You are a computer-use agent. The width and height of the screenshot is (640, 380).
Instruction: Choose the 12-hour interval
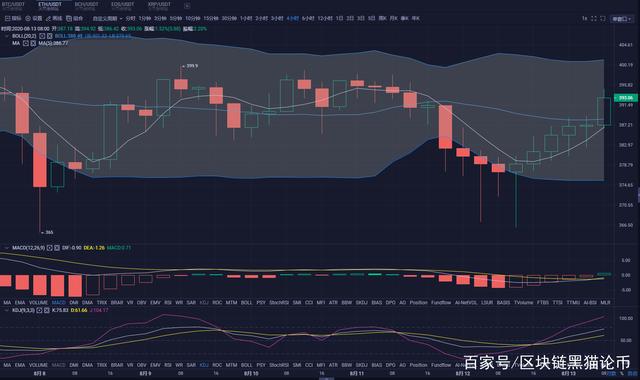coord(325,18)
